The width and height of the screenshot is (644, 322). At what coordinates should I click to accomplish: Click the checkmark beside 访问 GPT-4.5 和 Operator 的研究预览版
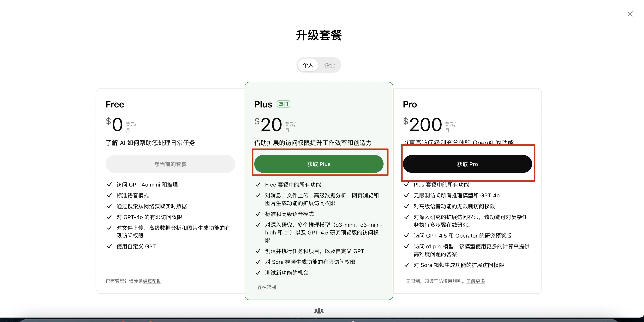[x=407, y=236]
